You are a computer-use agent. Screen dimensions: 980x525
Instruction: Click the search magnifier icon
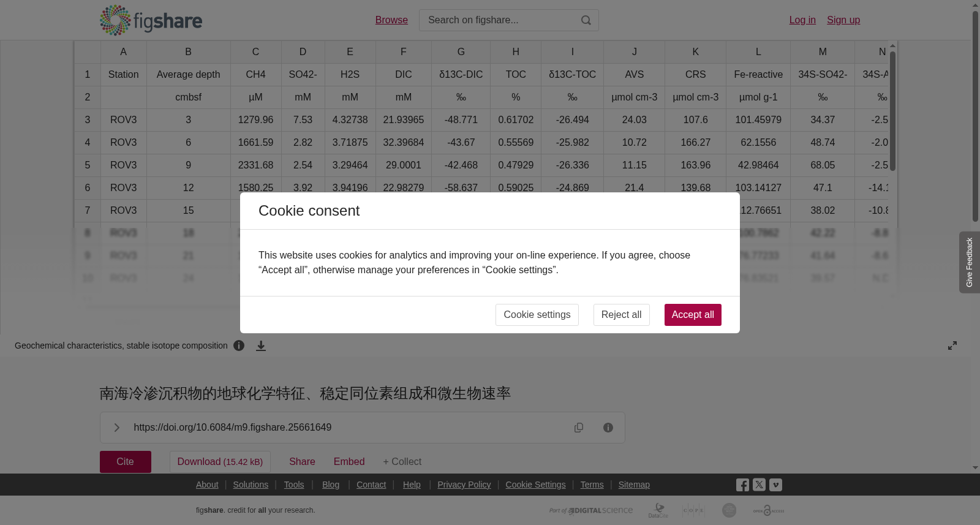[x=586, y=20]
